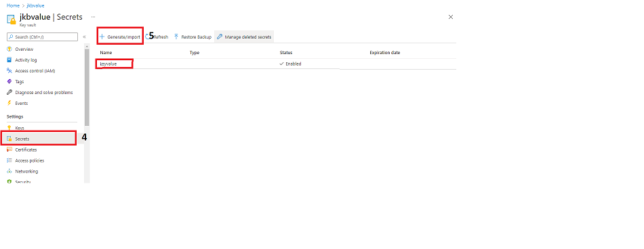Open Activity log in sidebar
The width and height of the screenshot is (644, 249).
[26, 60]
